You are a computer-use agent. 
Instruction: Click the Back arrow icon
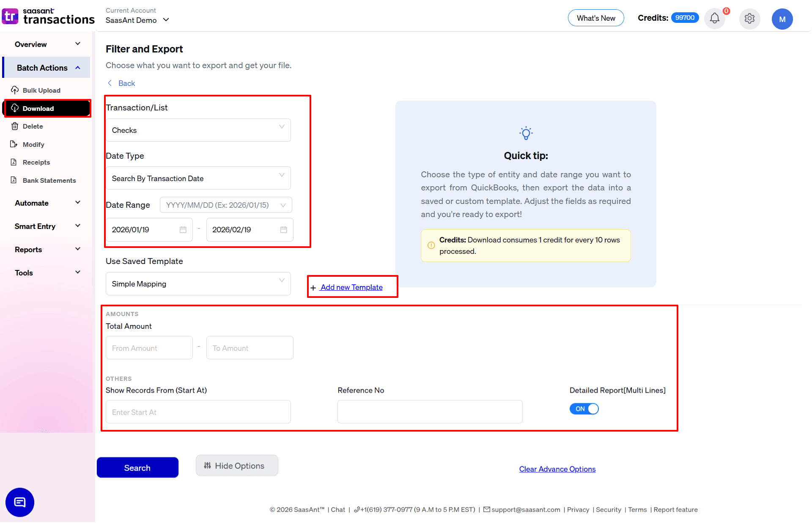(110, 83)
